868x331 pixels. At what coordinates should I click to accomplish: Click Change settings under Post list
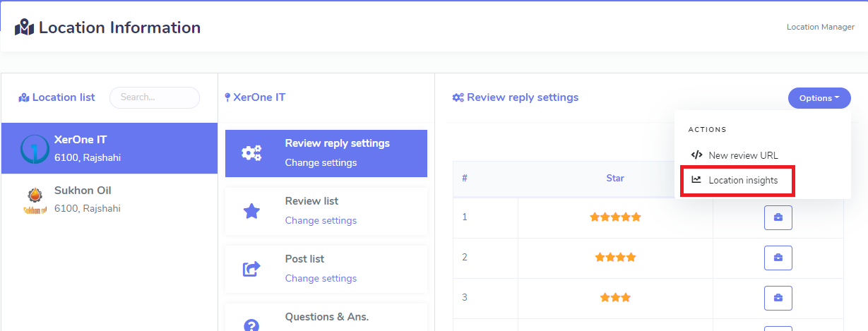321,278
